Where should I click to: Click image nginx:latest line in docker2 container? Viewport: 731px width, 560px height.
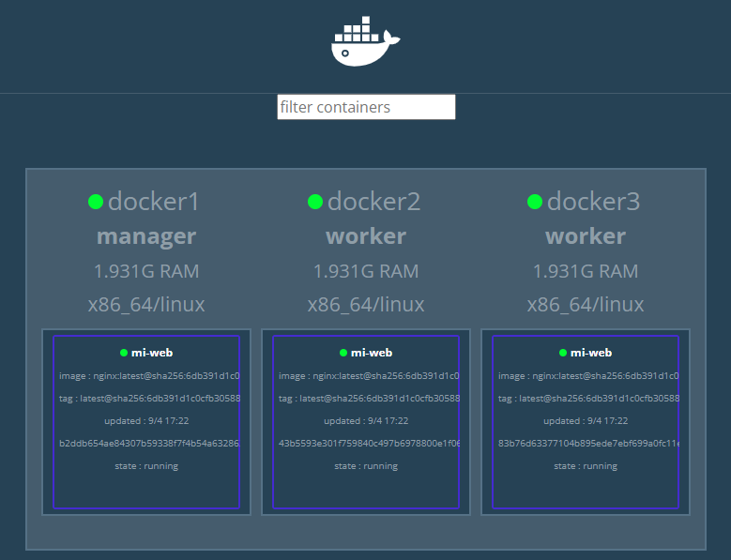coord(369,376)
